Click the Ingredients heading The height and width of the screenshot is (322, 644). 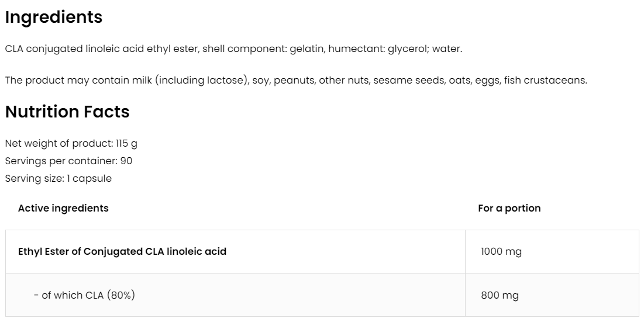(x=54, y=18)
